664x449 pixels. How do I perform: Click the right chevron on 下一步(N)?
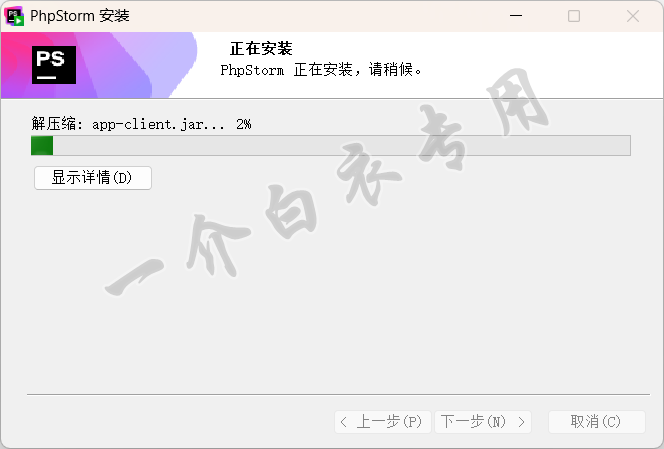point(521,422)
